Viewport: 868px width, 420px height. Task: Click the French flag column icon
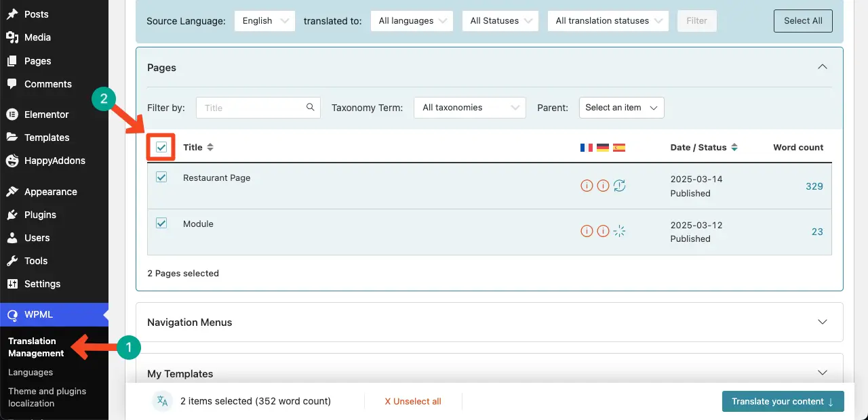point(587,148)
